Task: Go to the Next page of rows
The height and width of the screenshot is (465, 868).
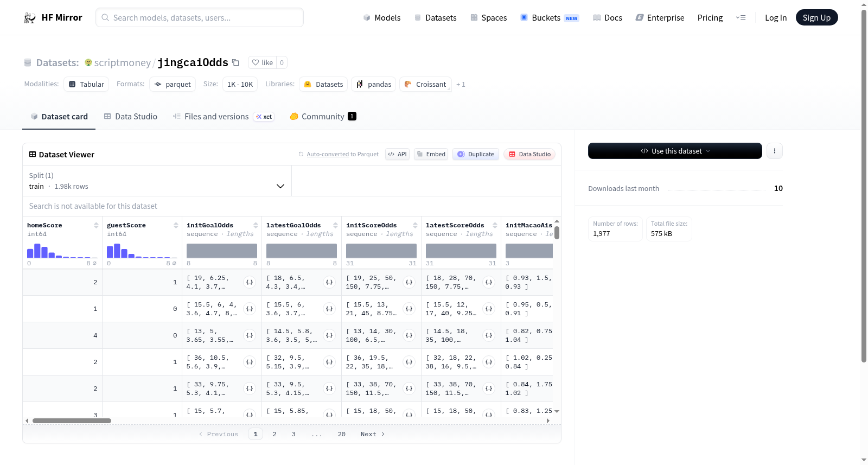Action: pos(373,434)
